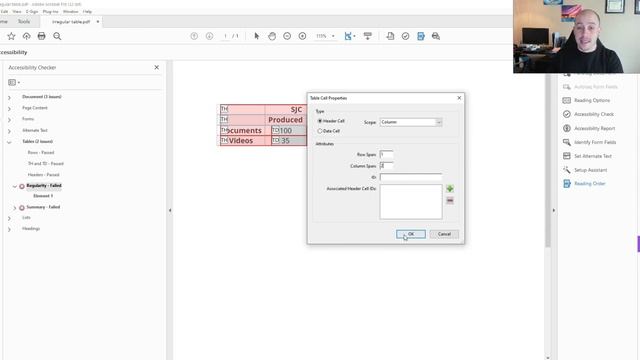The height and width of the screenshot is (360, 640).
Task: Click the checkmark circle toolbar icon
Action: 405,36
